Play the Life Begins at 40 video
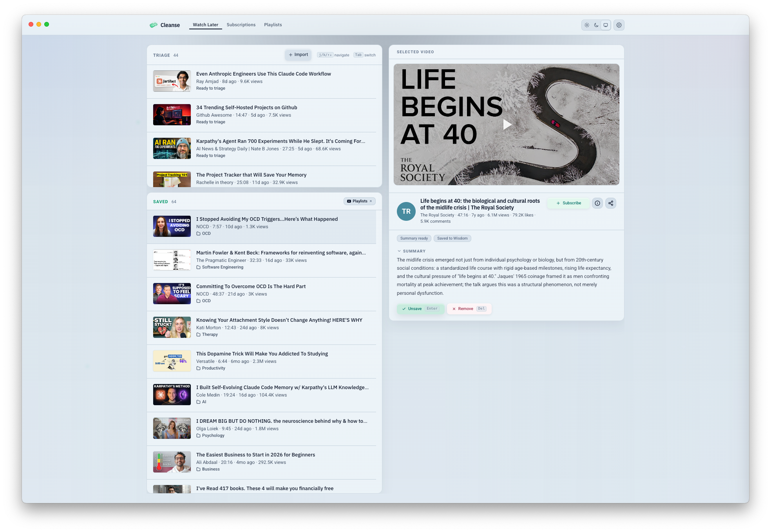The width and height of the screenshot is (771, 532). pos(507,124)
